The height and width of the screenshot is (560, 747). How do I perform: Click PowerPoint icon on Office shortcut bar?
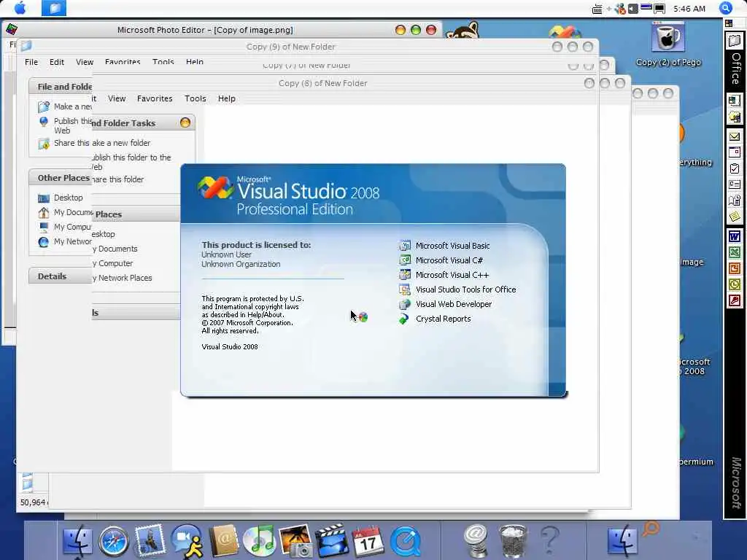click(734, 268)
